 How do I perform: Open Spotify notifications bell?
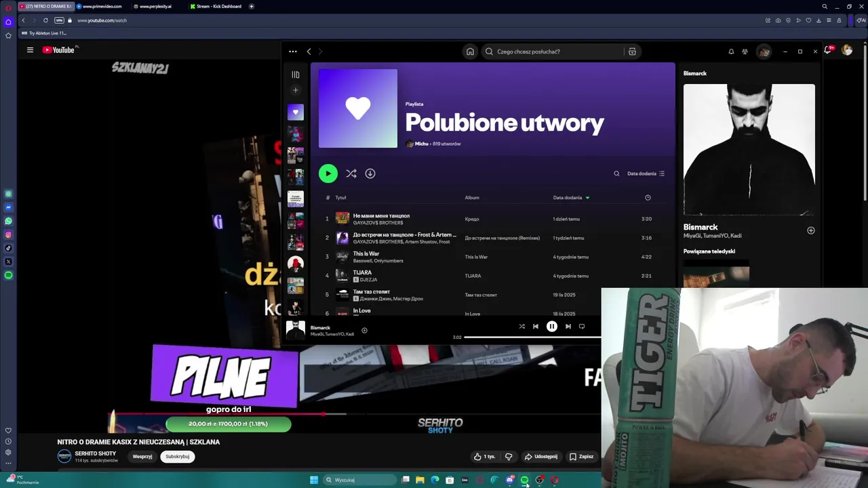tap(731, 52)
